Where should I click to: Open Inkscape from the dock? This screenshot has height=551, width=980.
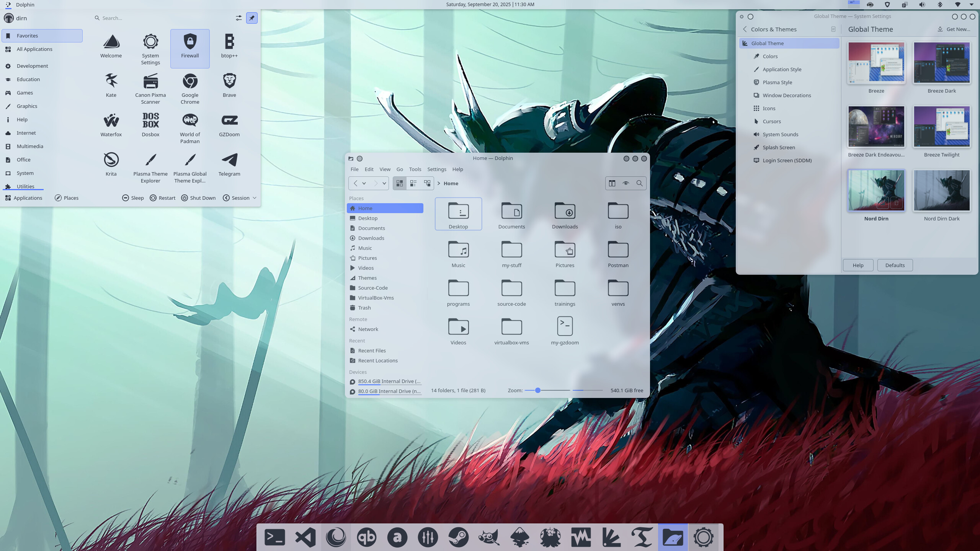pyautogui.click(x=519, y=537)
